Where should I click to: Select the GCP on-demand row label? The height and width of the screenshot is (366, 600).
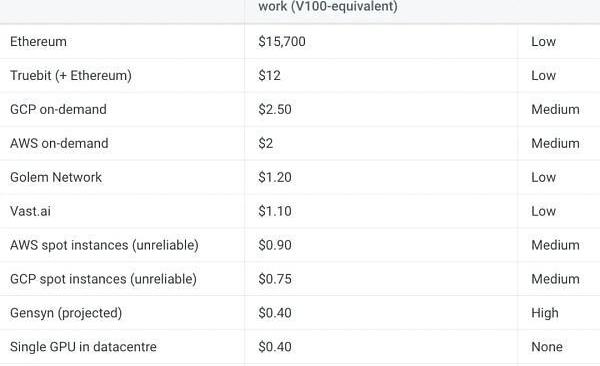pyautogui.click(x=58, y=109)
